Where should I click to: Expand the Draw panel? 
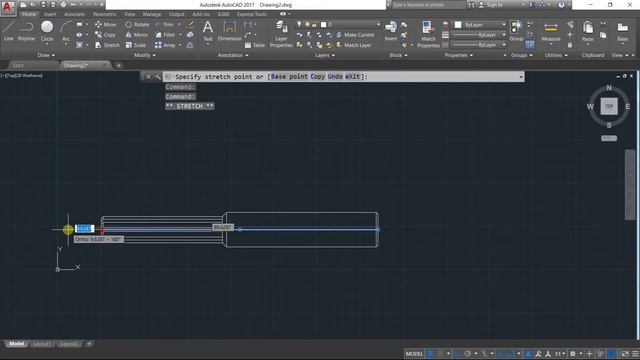[x=46, y=55]
